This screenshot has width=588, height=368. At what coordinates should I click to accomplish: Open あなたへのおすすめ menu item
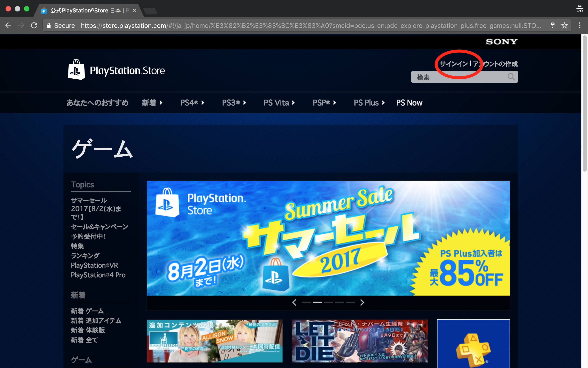(x=97, y=103)
